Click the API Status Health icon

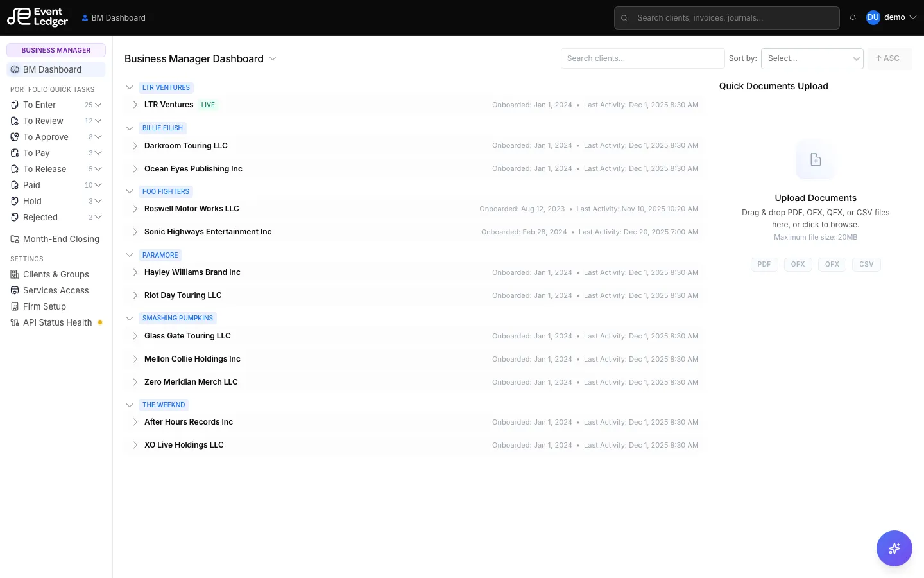[15, 322]
